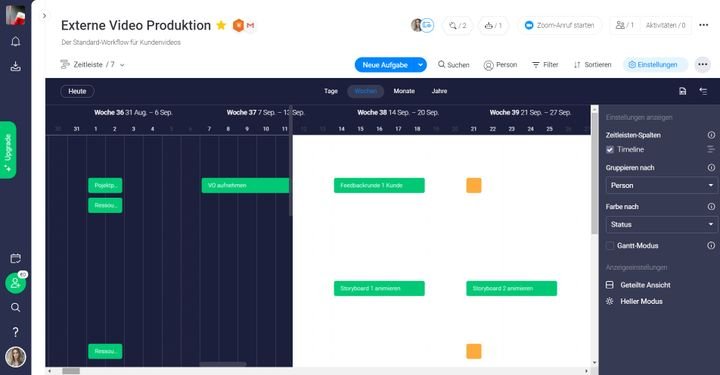
Task: Switch to Heller Modus
Action: (x=634, y=302)
